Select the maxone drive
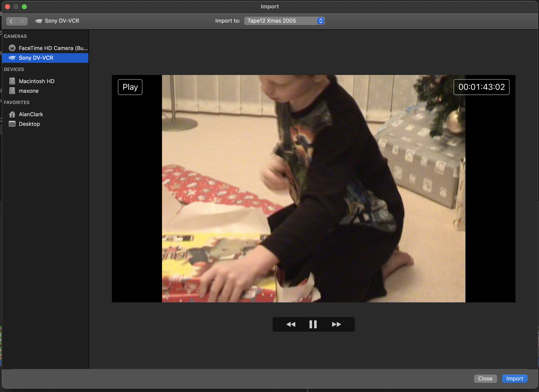The width and height of the screenshot is (539, 392). 29,91
